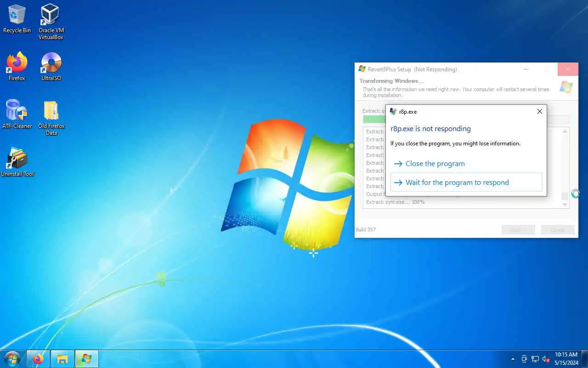Image resolution: width=588 pixels, height=368 pixels.
Task: Open the clock showing 10:15 AM
Action: (x=566, y=359)
